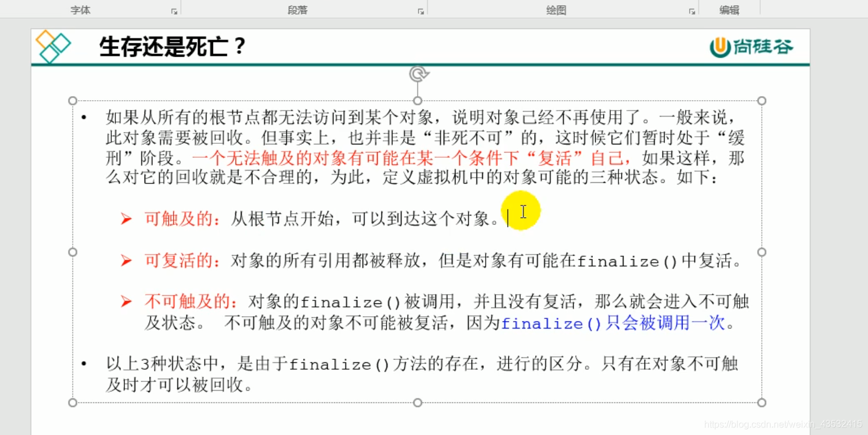This screenshot has height=435, width=868.
Task: Open the 绘图 (Drawing) dialog launcher
Action: click(x=691, y=11)
